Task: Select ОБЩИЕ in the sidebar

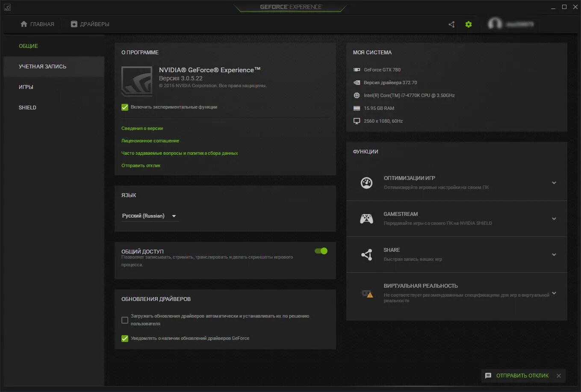Action: click(54, 46)
